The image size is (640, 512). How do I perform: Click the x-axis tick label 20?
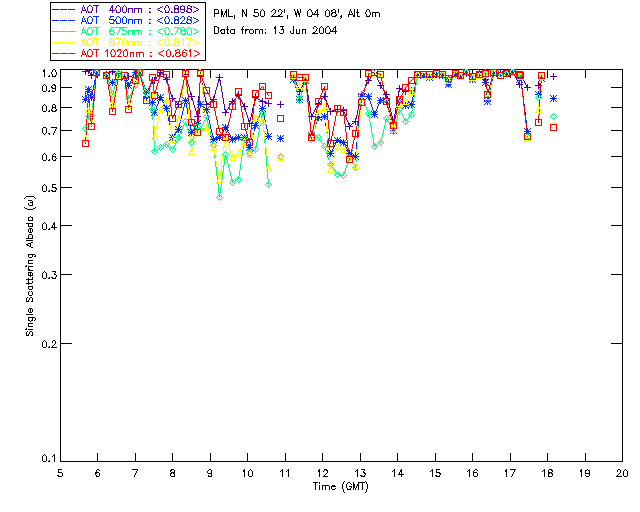pyautogui.click(x=622, y=473)
